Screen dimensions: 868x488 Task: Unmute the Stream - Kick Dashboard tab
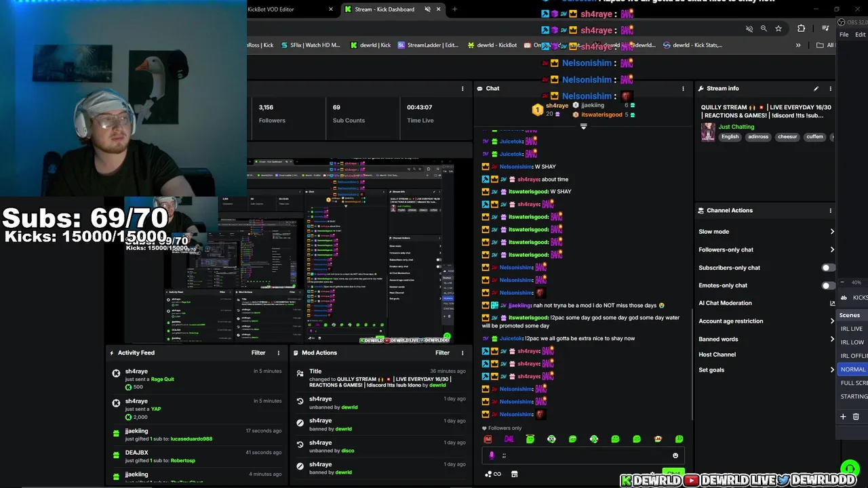point(427,9)
